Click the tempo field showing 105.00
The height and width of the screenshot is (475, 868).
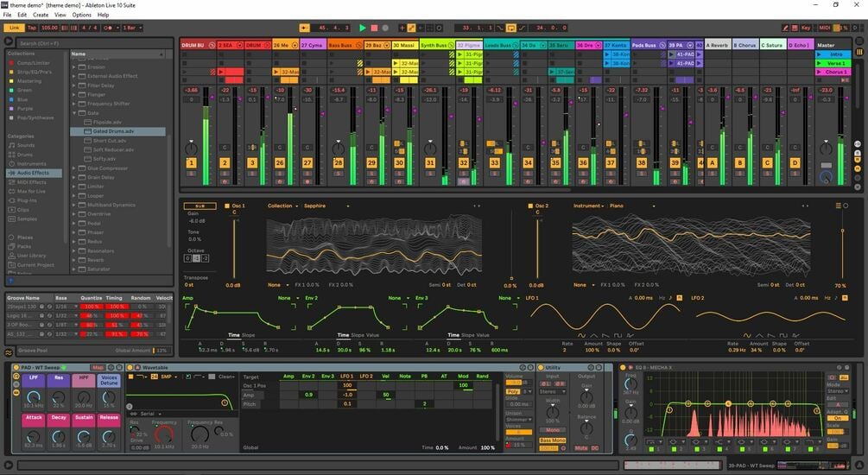tap(49, 28)
